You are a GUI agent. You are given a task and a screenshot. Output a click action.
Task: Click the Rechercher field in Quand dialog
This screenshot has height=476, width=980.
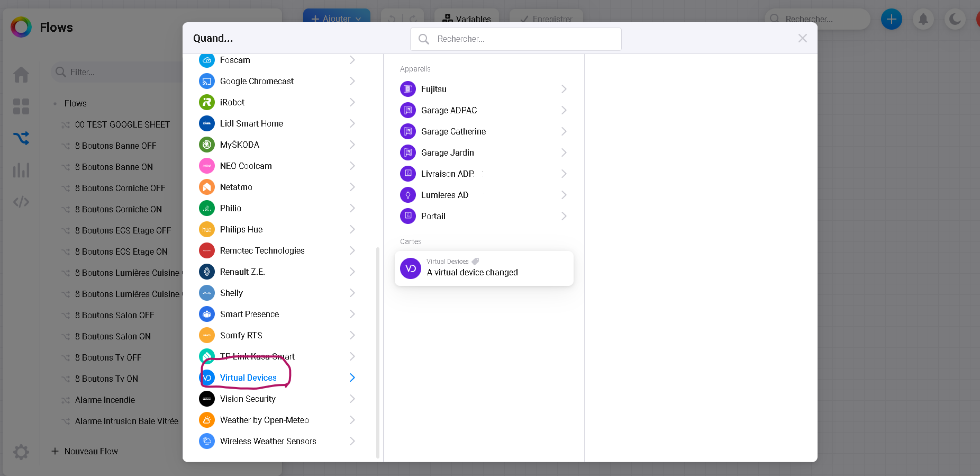tap(516, 39)
